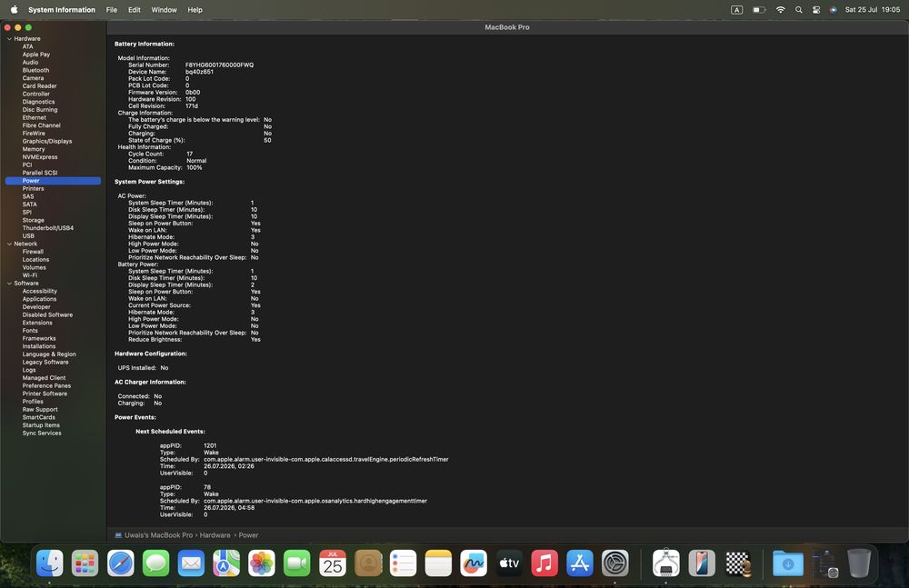The image size is (909, 588).
Task: Open the Downloads folder in Dock
Action: click(x=788, y=563)
